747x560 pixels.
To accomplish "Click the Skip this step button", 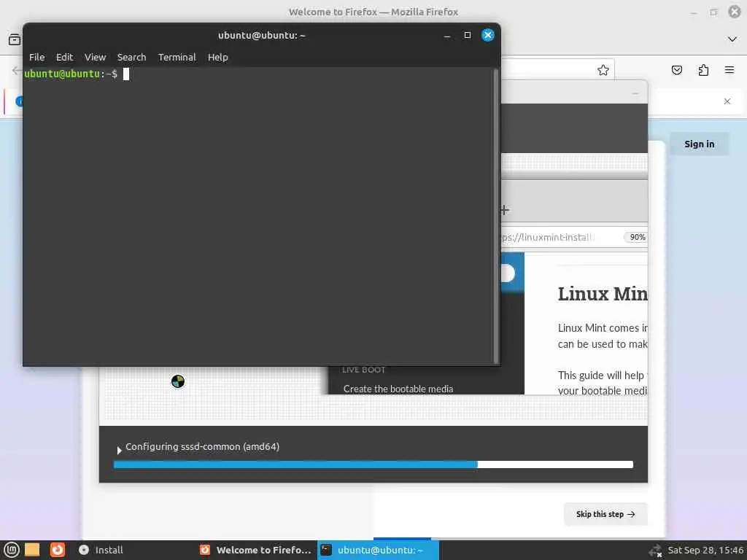I will click(605, 514).
